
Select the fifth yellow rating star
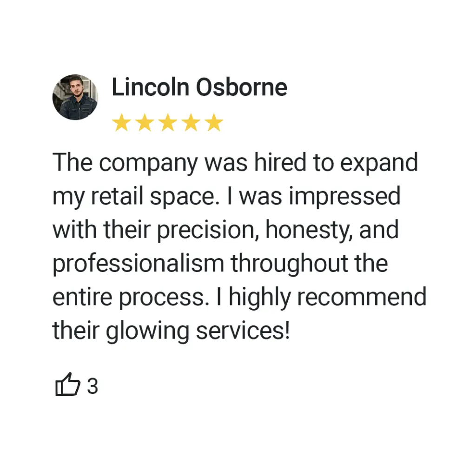click(214, 122)
